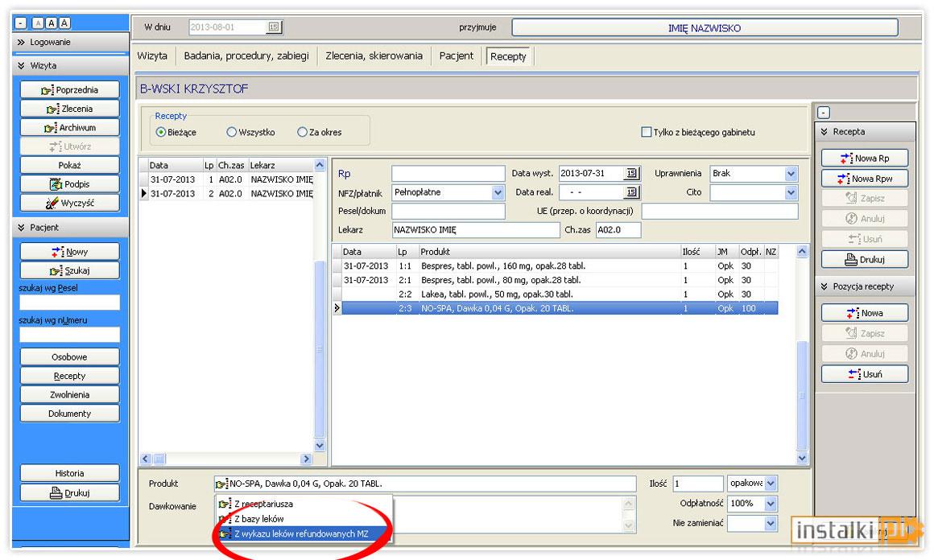The height and width of the screenshot is (560, 934).
Task: Click the Zwolnienia button
Action: (x=70, y=394)
